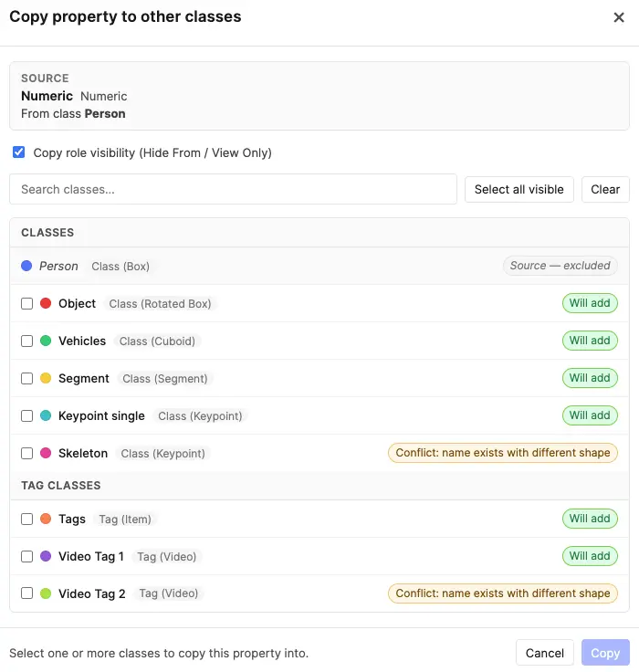The image size is (639, 672).
Task: Check the Segment class checkbox
Action: [x=27, y=378]
